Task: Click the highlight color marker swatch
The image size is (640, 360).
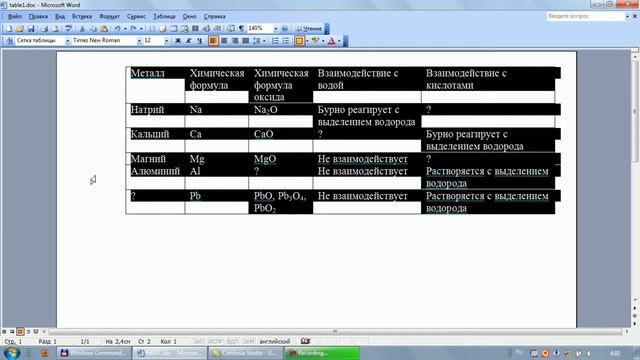Action: (x=315, y=41)
